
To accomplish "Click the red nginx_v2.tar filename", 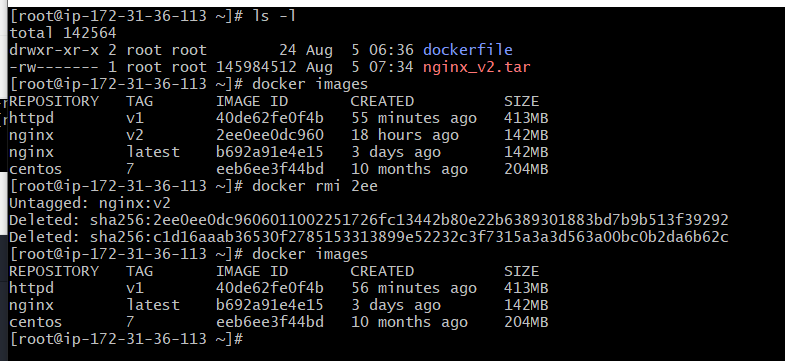I will point(476,67).
